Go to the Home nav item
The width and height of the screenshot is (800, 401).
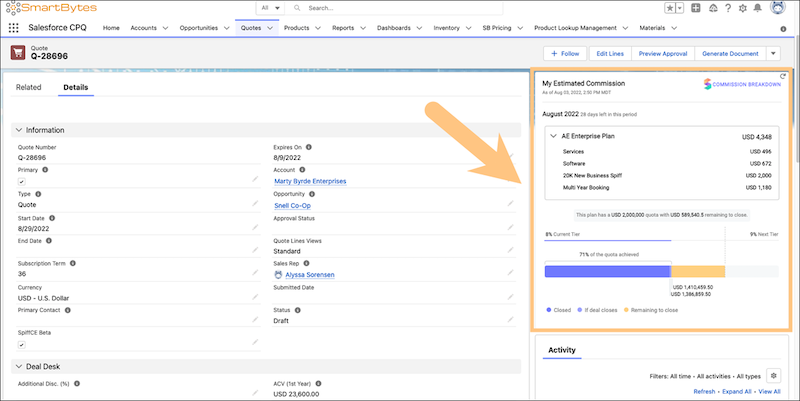coord(111,28)
